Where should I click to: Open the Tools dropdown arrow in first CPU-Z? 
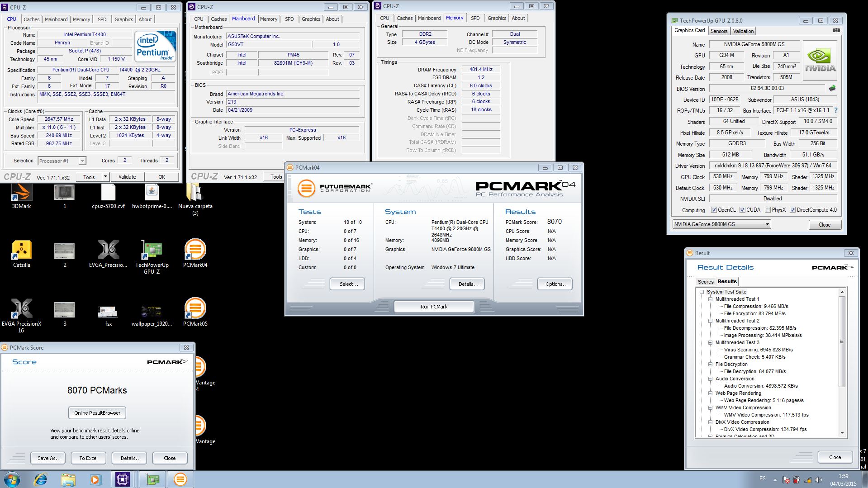tap(105, 177)
